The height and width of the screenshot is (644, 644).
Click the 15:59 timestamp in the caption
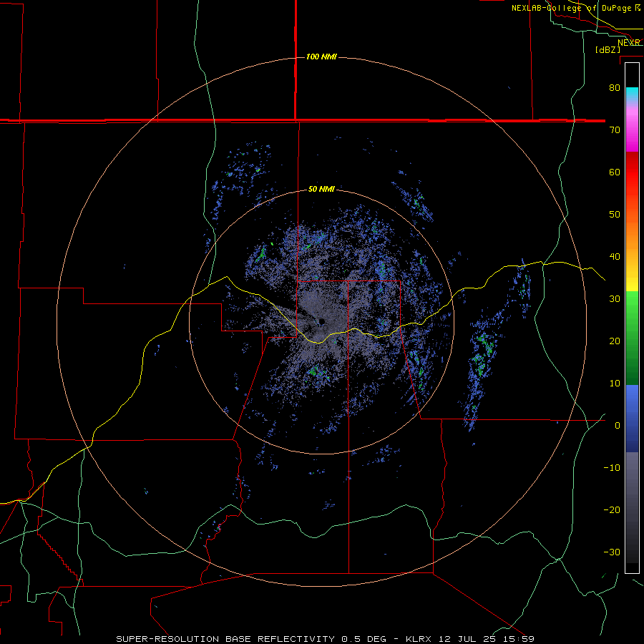[517, 639]
